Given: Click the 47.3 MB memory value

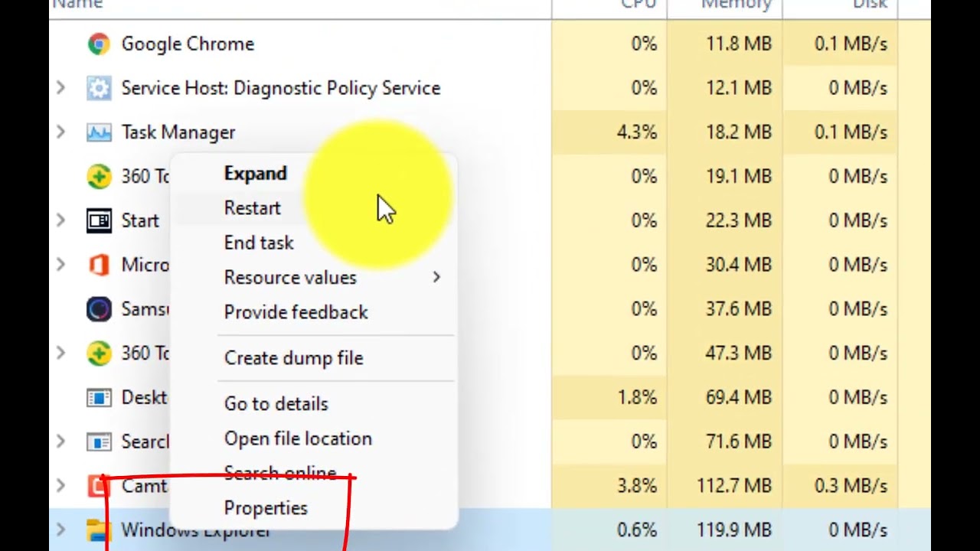Looking at the screenshot, I should coord(739,354).
